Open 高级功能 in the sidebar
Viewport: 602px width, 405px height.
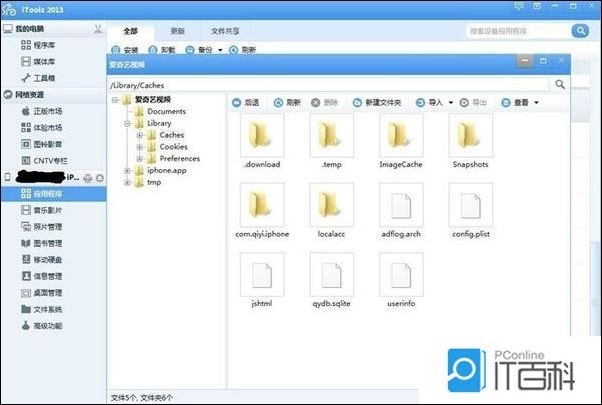[x=41, y=326]
